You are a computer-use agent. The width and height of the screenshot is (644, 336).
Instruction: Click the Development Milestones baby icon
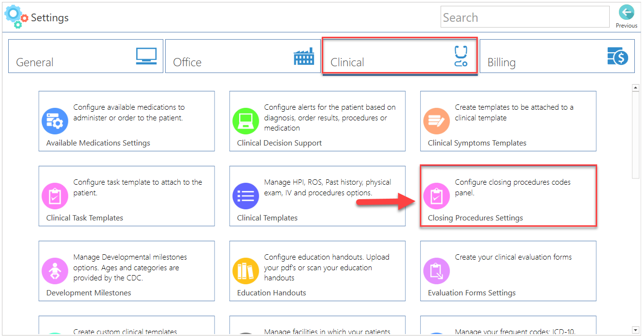(x=55, y=271)
